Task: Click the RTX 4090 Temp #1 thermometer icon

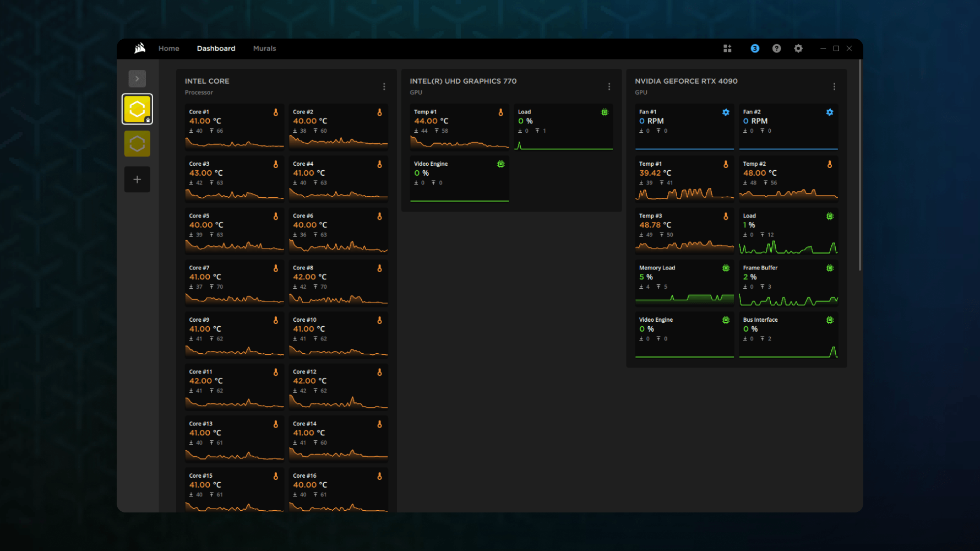Action: pyautogui.click(x=726, y=164)
